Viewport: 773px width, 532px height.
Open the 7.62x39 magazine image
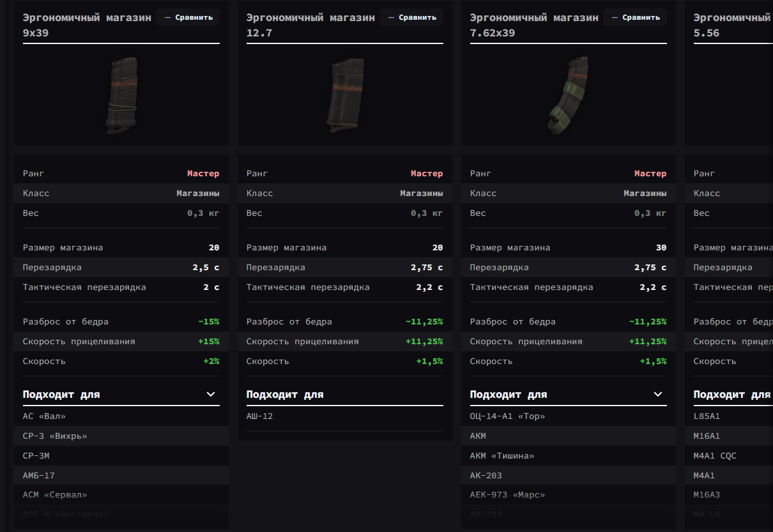tap(569, 95)
